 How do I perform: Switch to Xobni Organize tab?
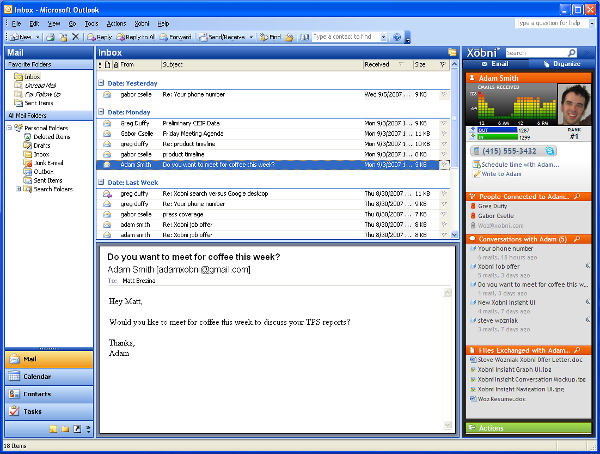pos(562,64)
